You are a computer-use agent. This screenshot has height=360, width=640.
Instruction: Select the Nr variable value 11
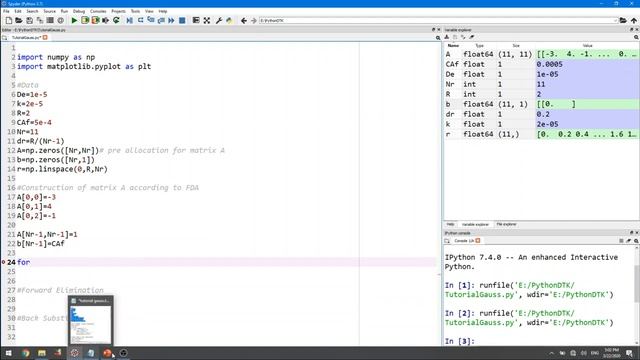(x=587, y=84)
